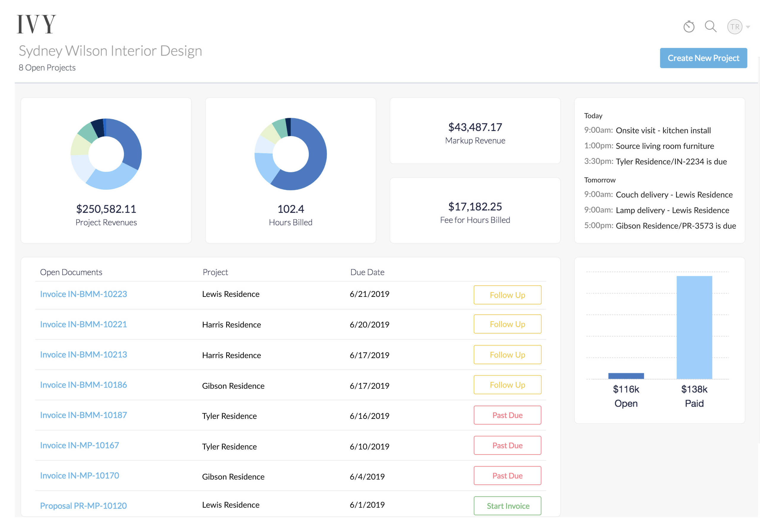The height and width of the screenshot is (532, 760).
Task: Open Invoice IN-BMM-10221 link
Action: click(83, 324)
